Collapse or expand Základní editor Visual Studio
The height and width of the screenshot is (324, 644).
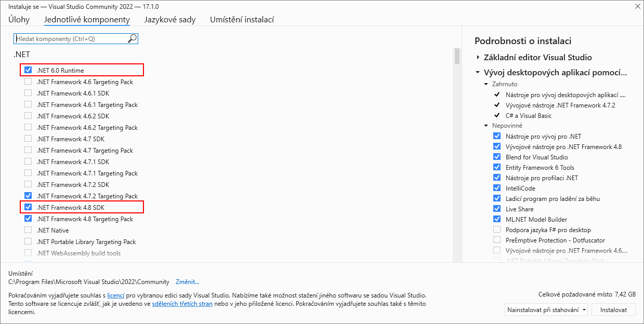coord(478,57)
